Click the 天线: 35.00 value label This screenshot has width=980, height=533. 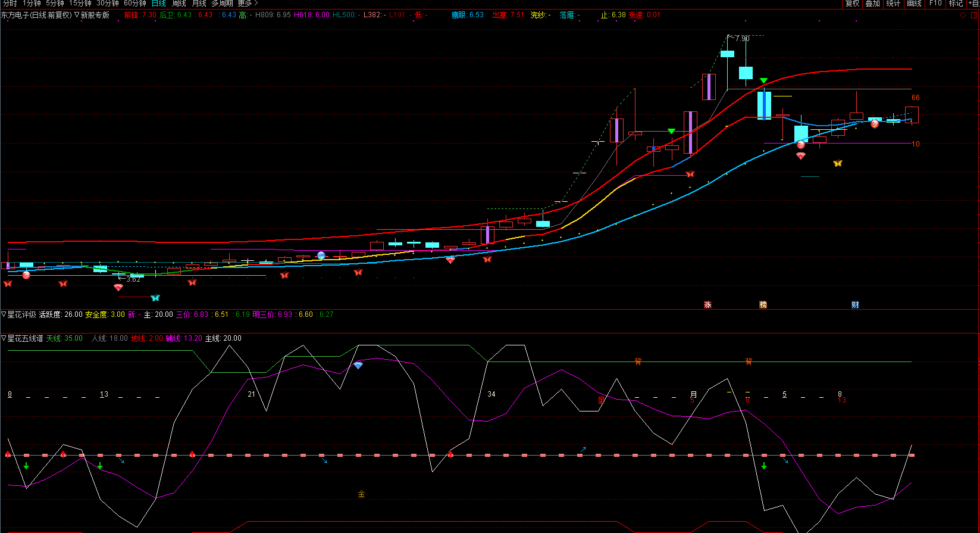(64, 338)
